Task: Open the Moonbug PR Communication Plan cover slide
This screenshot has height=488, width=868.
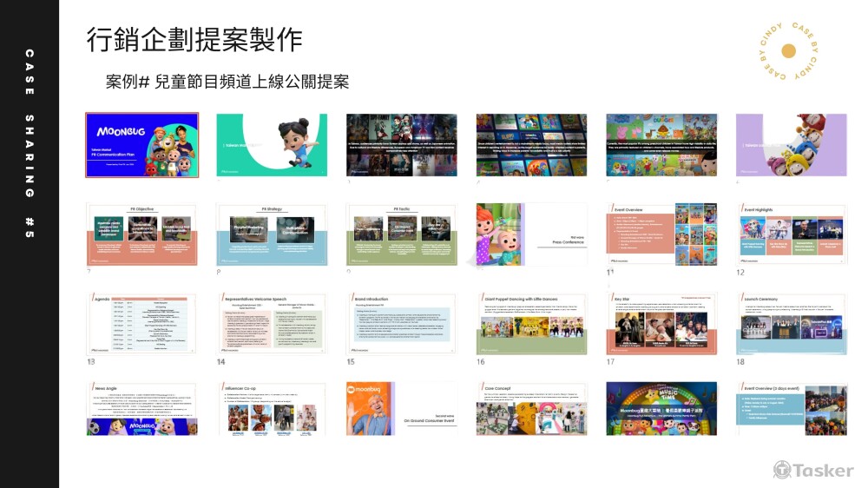Action: point(141,145)
